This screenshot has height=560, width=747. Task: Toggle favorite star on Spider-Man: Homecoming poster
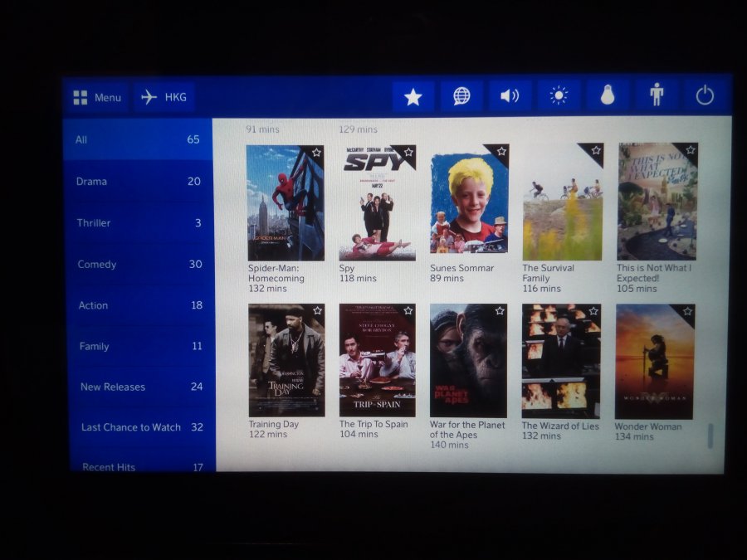[x=316, y=153]
